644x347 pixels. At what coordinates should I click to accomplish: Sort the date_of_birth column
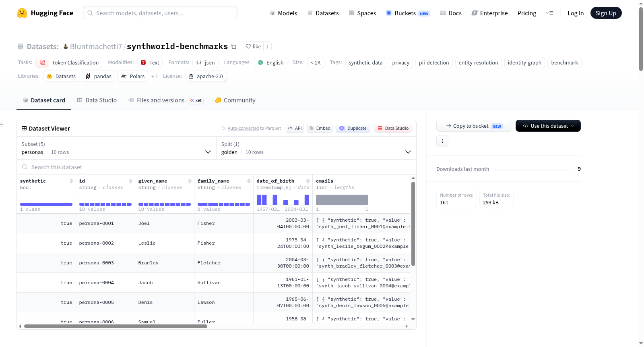click(308, 181)
